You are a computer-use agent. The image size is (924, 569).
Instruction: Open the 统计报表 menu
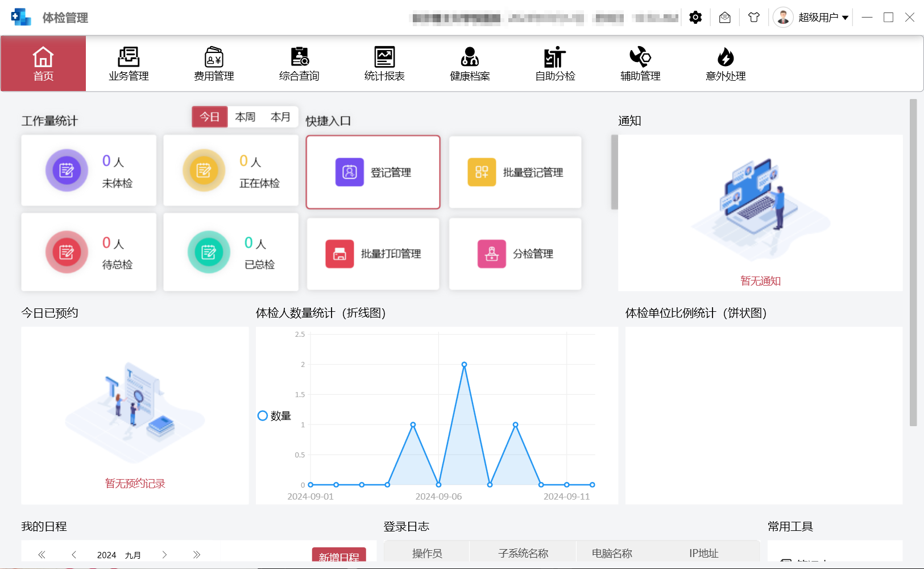pyautogui.click(x=384, y=63)
